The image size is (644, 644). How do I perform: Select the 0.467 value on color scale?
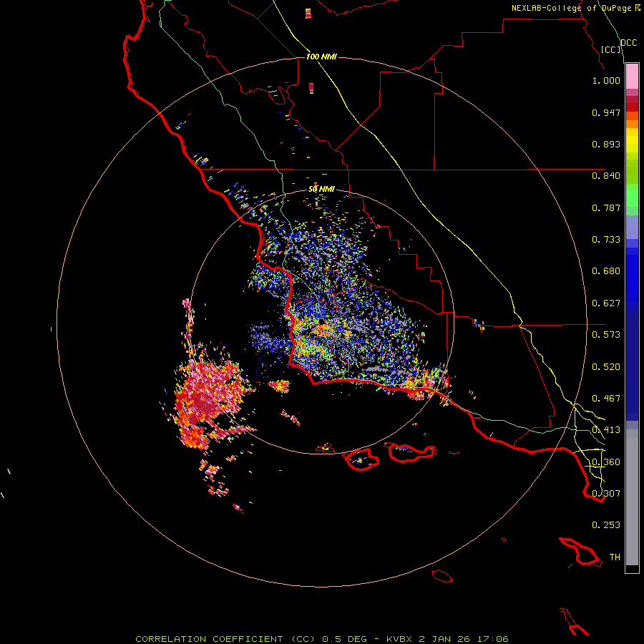[x=606, y=399]
